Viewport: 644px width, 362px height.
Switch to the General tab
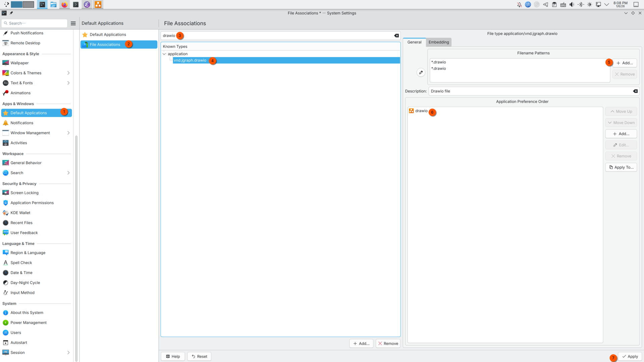click(x=414, y=42)
